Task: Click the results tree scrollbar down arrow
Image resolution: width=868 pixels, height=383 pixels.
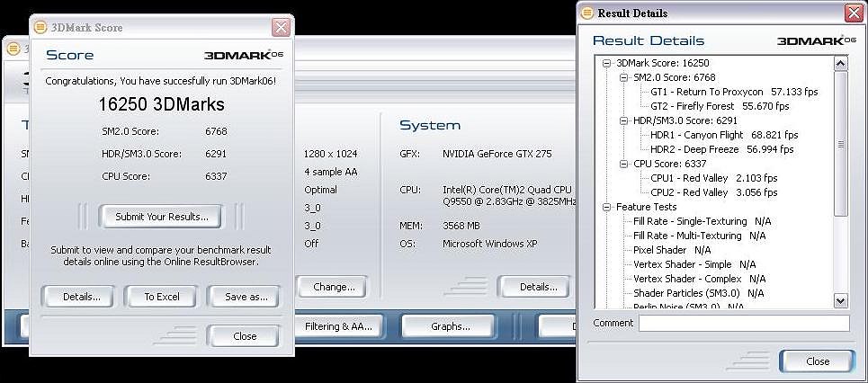Action: (x=840, y=301)
